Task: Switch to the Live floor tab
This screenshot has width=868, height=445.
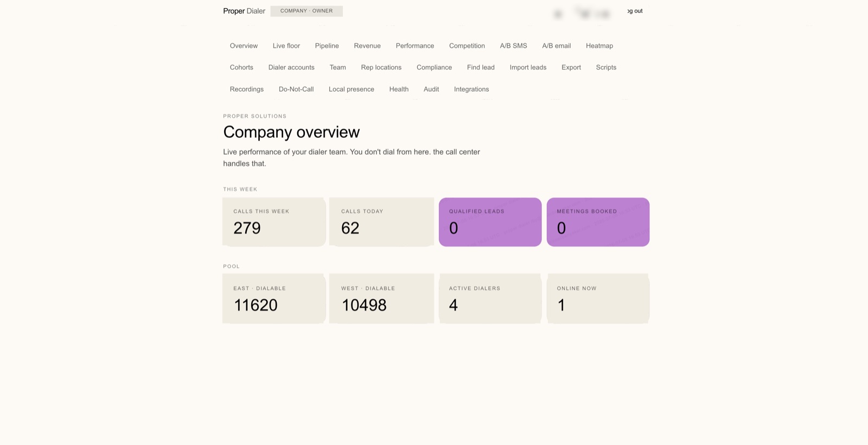Action: click(x=286, y=46)
